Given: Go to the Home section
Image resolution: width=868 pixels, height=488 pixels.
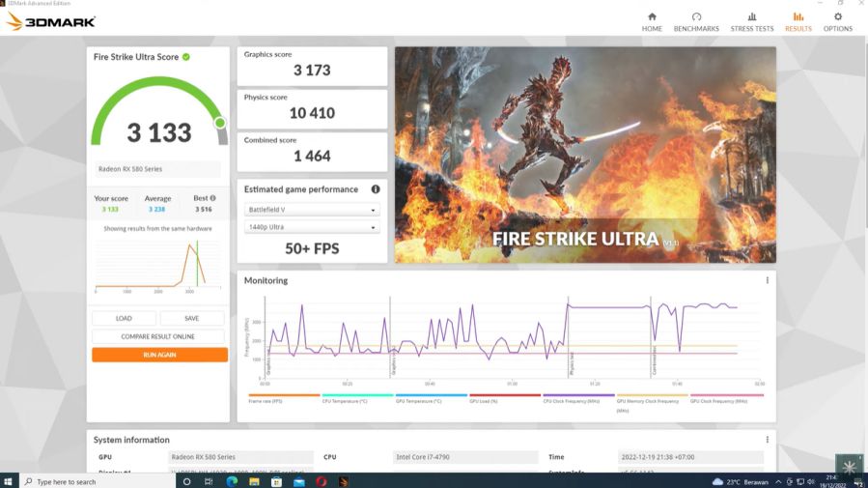Looking at the screenshot, I should [652, 22].
